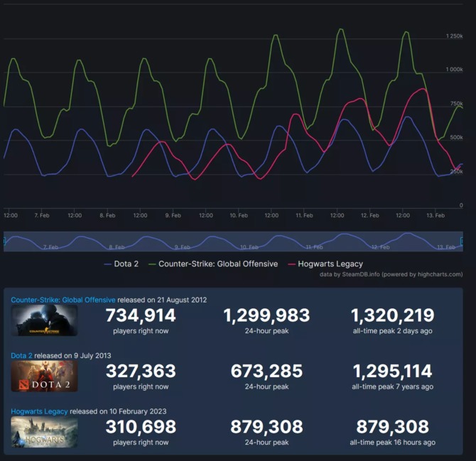This screenshot has width=476, height=461.
Task: Select 734,914 players right now value
Action: click(x=141, y=315)
